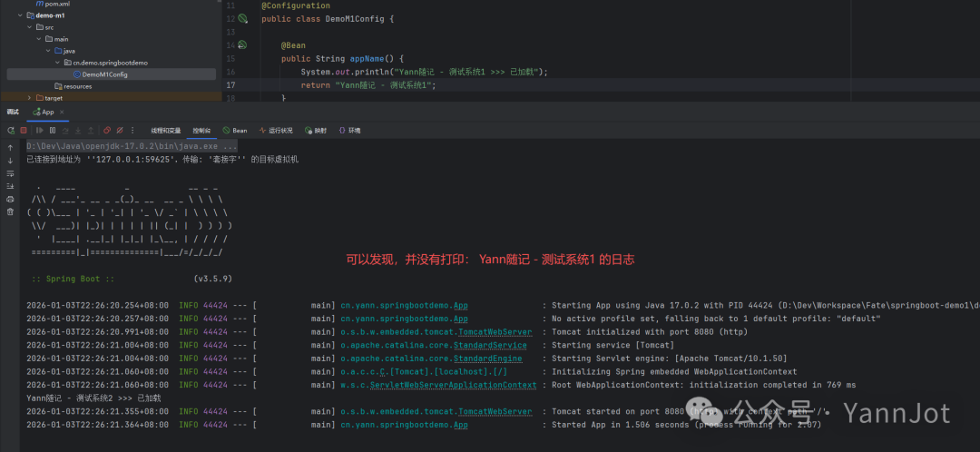This screenshot has height=452, width=980.
Task: Open the Bean tab
Action: tap(234, 131)
